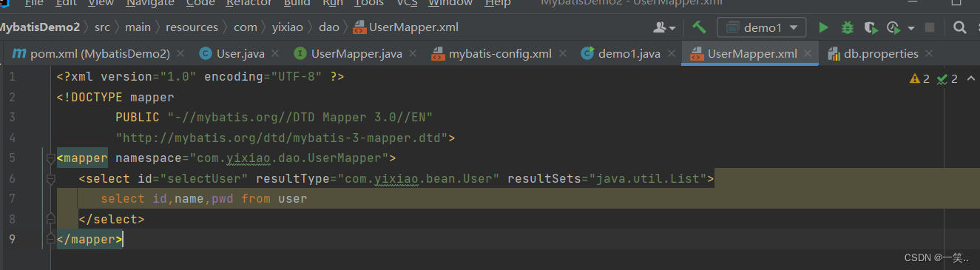The image size is (980, 270).
Task: Click the yixiao breadcrumb
Action: click(288, 27)
